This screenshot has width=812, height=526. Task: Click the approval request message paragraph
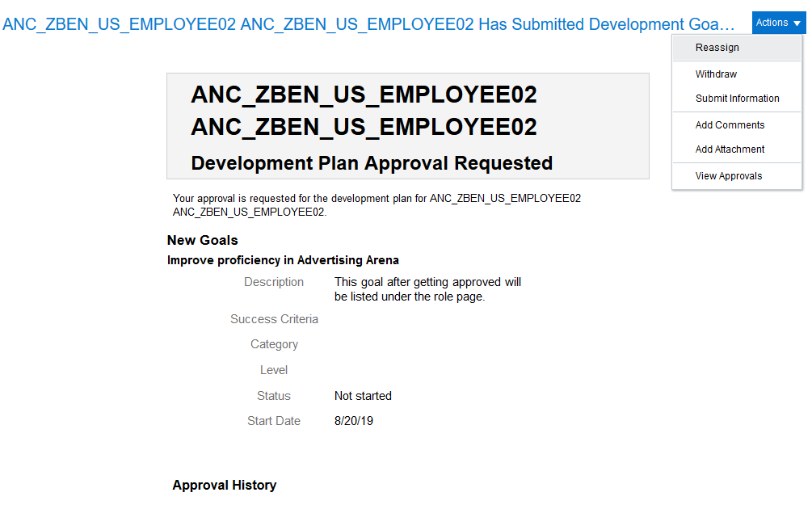click(x=377, y=205)
